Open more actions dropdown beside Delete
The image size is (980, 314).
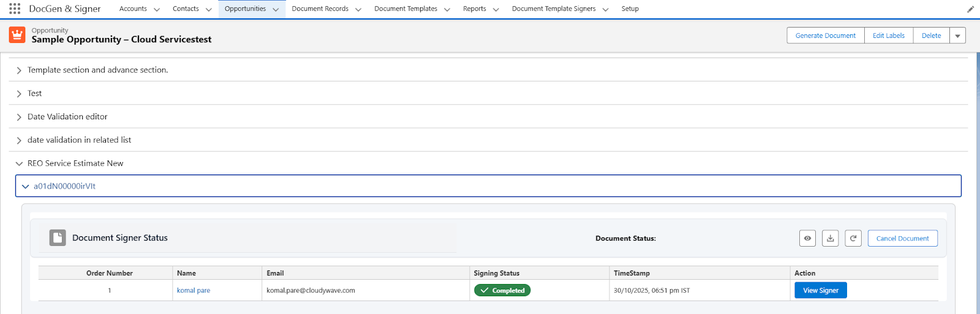click(957, 36)
